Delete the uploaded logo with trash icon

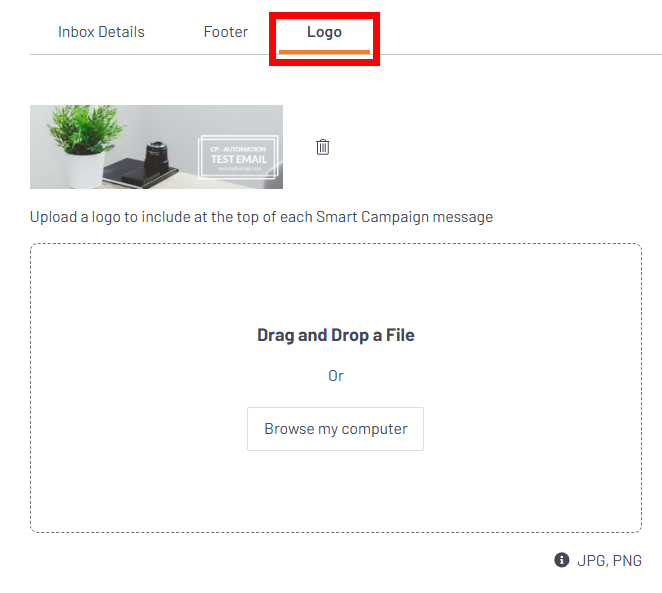point(323,147)
